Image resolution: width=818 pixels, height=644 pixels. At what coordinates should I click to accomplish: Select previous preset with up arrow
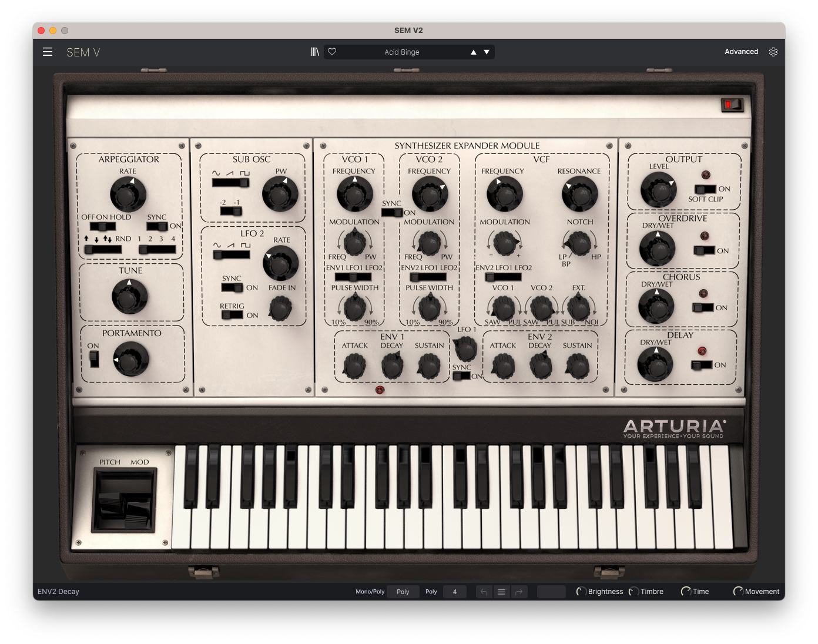pos(473,52)
